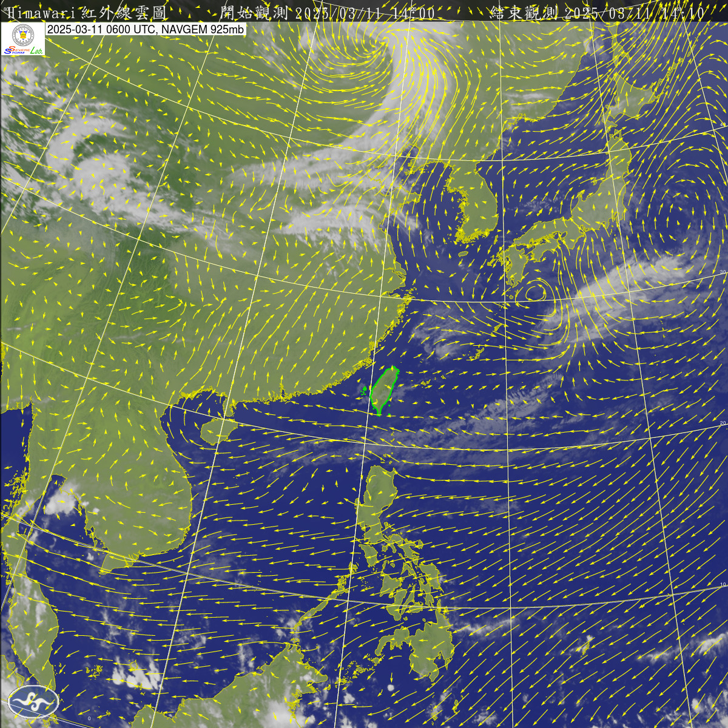
Task: Click the latitude label '10'
Action: tap(723, 584)
